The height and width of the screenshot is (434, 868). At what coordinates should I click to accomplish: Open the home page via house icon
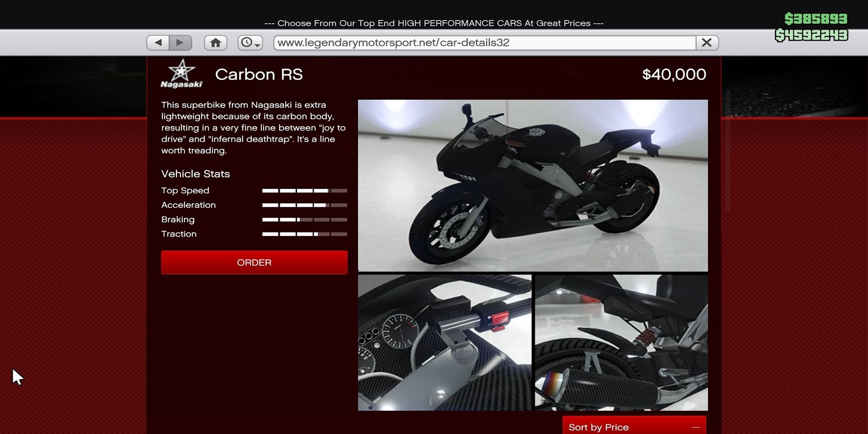click(x=215, y=43)
